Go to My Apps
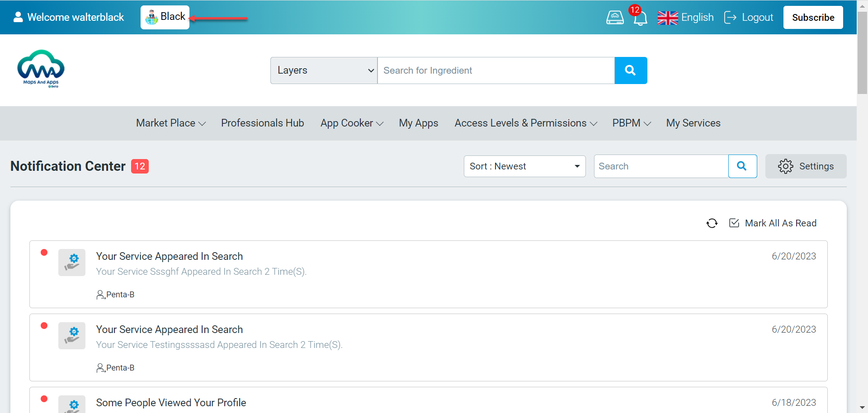Image resolution: width=868 pixels, height=413 pixels. point(419,123)
